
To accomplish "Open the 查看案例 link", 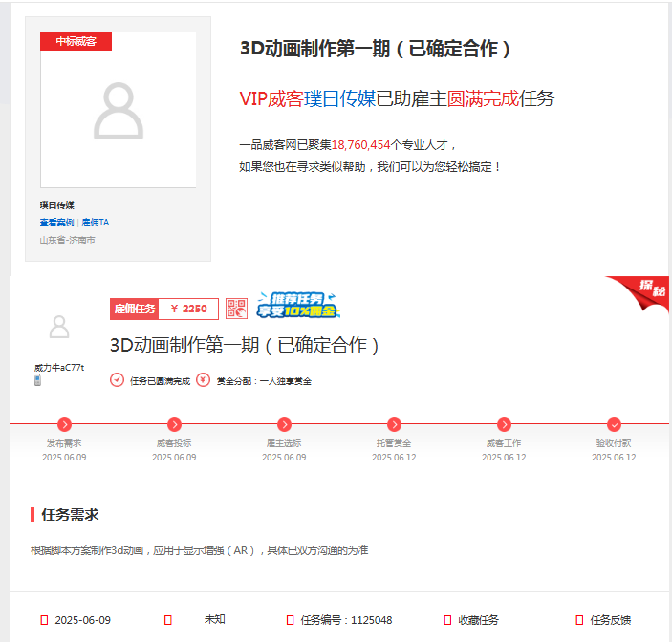I will (56, 223).
